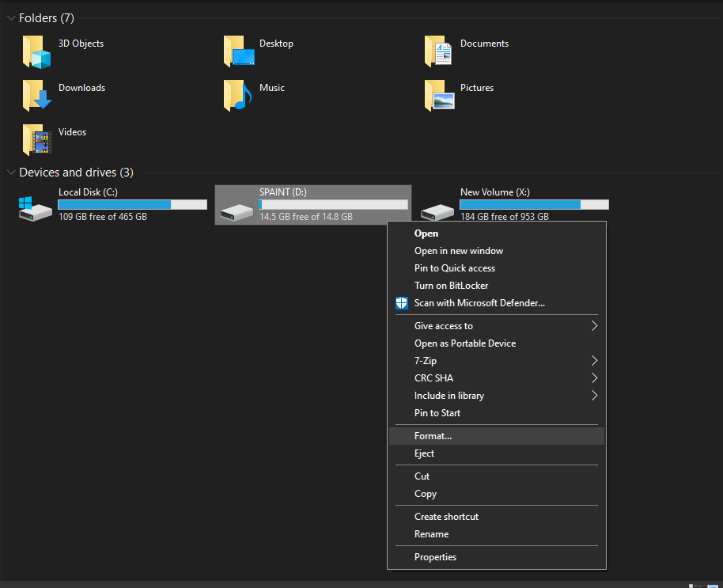Click the SPAINT (D:) usage bar
Image resolution: width=723 pixels, height=588 pixels.
click(333, 204)
